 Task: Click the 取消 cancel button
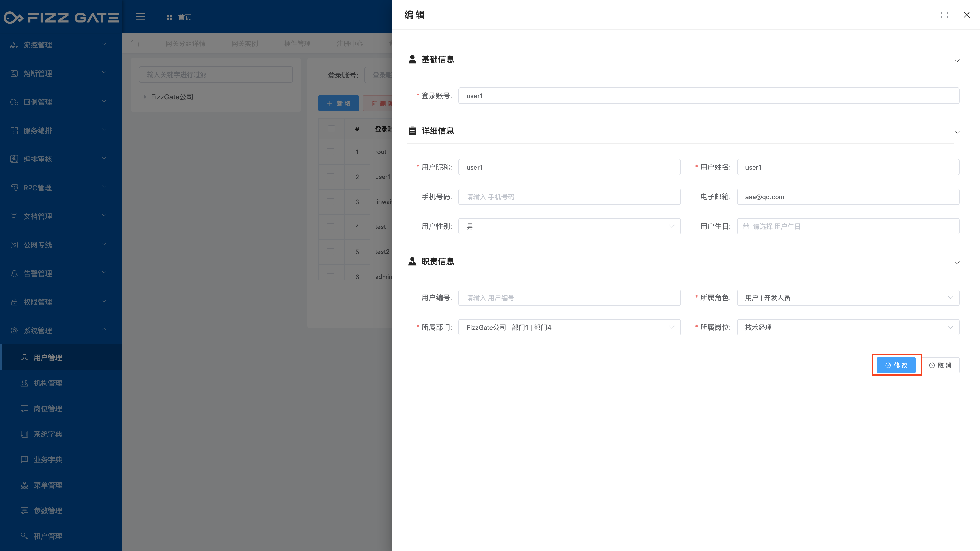(x=940, y=365)
